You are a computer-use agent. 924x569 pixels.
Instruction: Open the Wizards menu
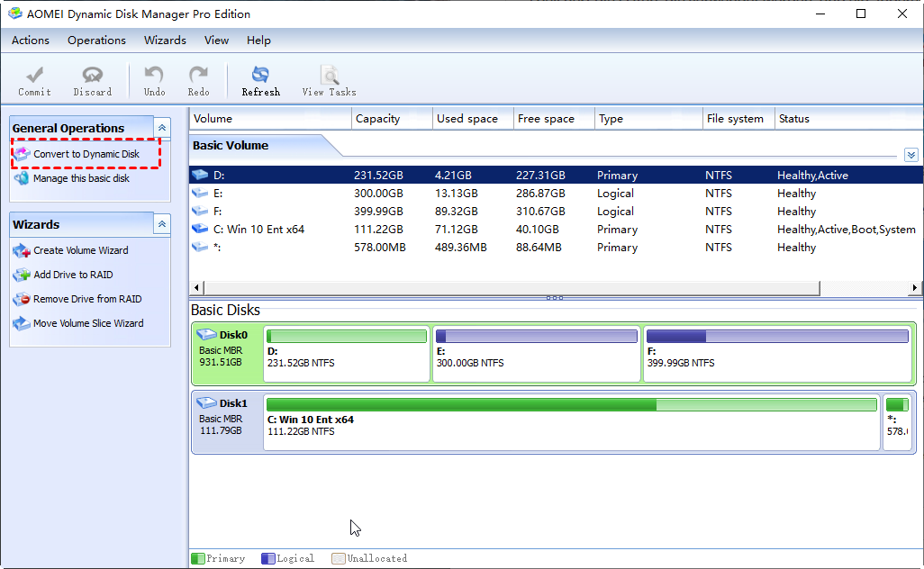[165, 40]
